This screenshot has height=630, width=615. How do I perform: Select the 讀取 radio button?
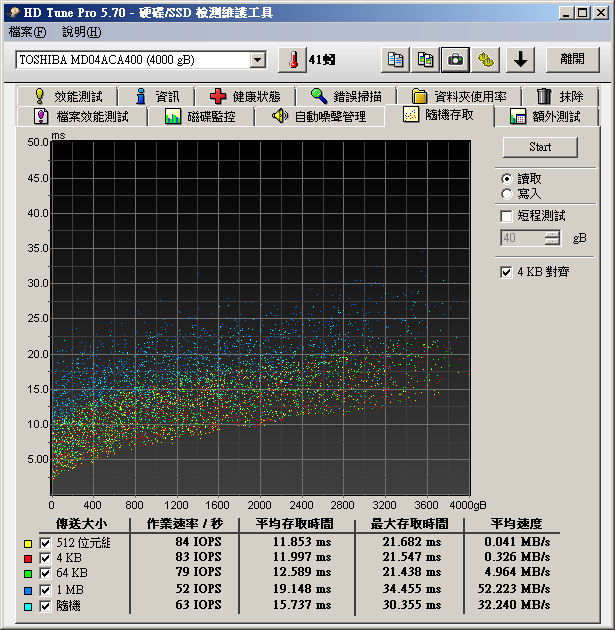tap(507, 179)
